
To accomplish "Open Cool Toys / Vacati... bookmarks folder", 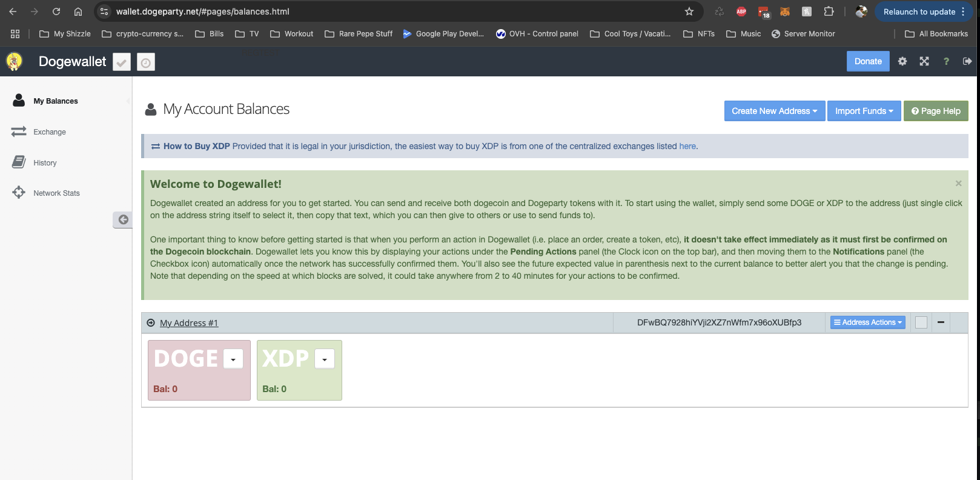I will 631,34.
